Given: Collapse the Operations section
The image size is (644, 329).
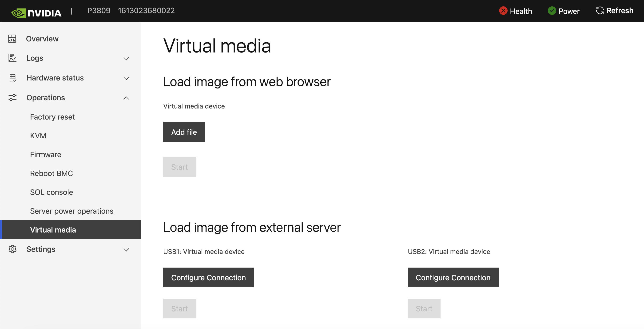Looking at the screenshot, I should tap(126, 98).
